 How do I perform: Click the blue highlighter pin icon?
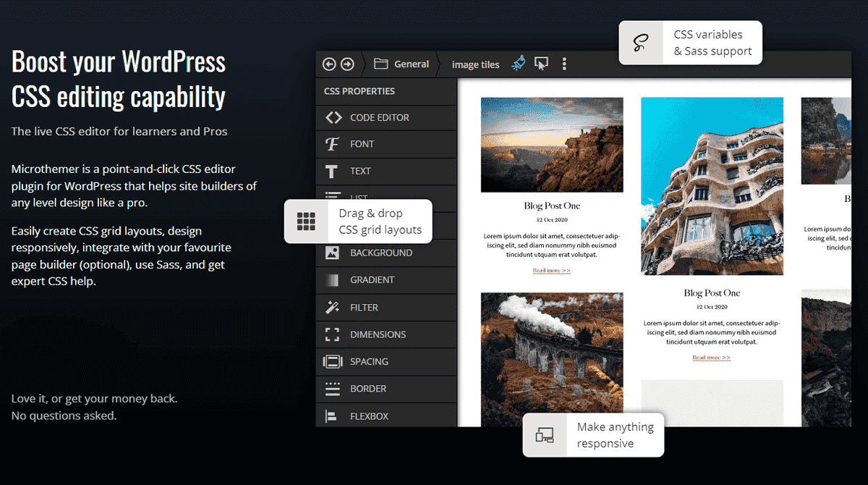tap(518, 64)
